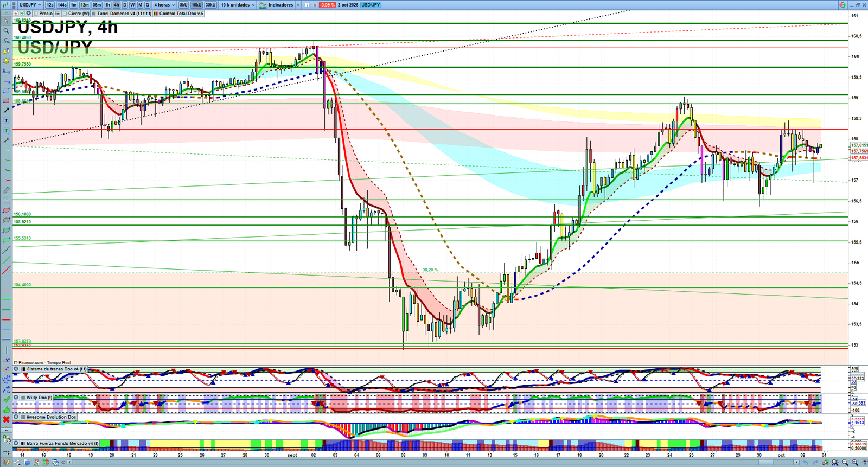
Task: Switch to the D daily timeframe
Action: (x=124, y=5)
